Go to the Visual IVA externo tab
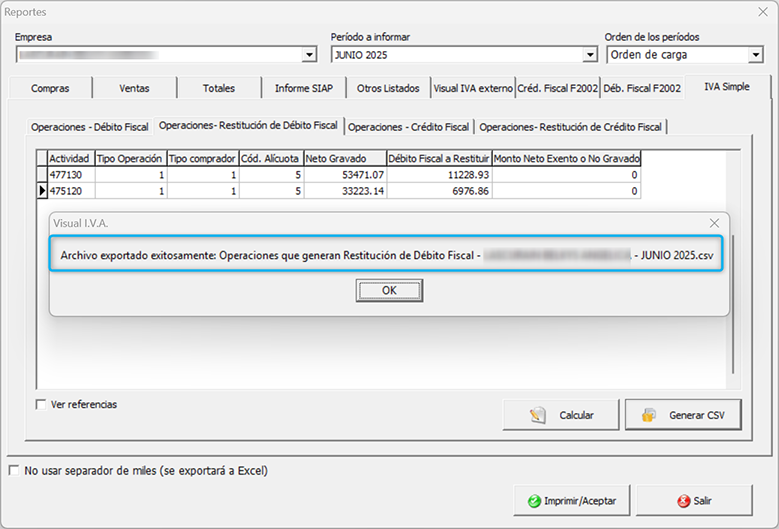Viewport: 779px width, 529px height. coord(472,88)
